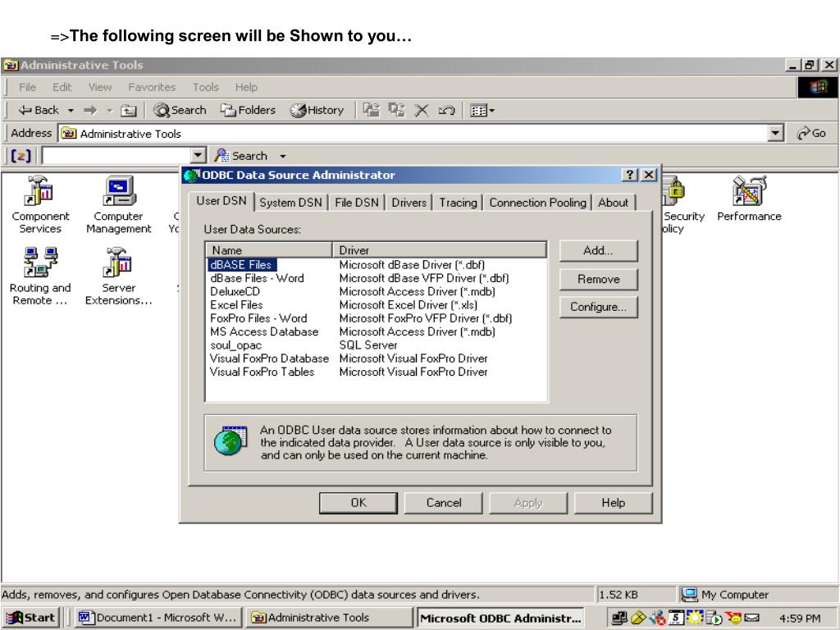840x630 pixels.
Task: Switch to the Drivers tab
Action: point(409,203)
